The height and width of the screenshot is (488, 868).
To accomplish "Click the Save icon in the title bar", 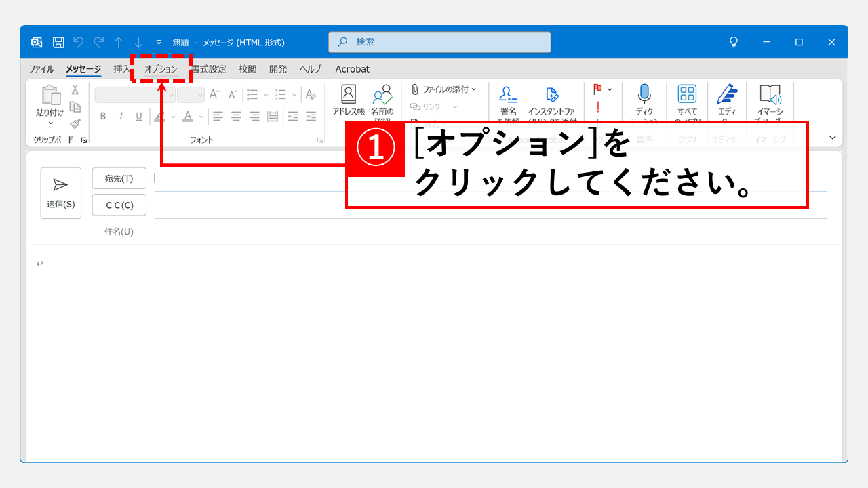I will pos(58,41).
